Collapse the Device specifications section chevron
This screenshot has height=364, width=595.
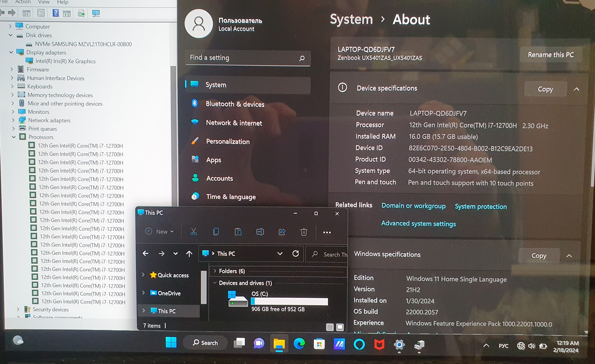[576, 89]
